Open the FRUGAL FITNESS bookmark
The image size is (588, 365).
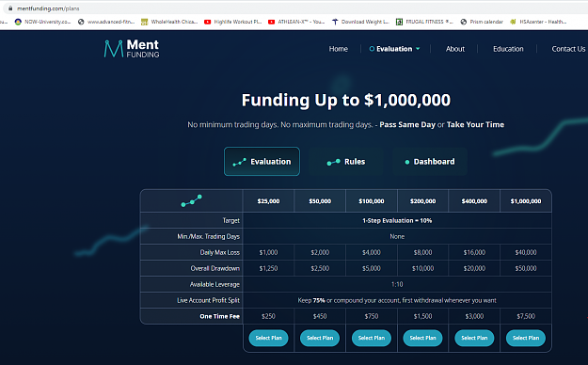[x=424, y=22]
